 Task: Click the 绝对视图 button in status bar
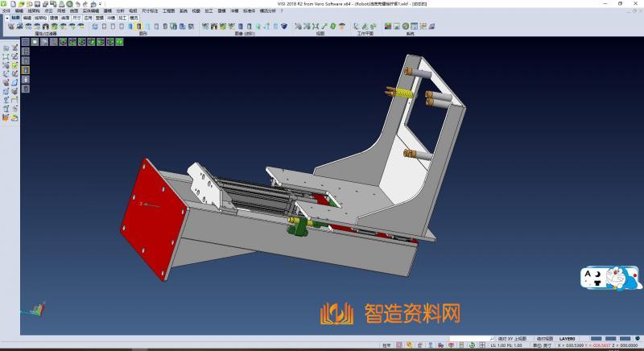coord(543,339)
